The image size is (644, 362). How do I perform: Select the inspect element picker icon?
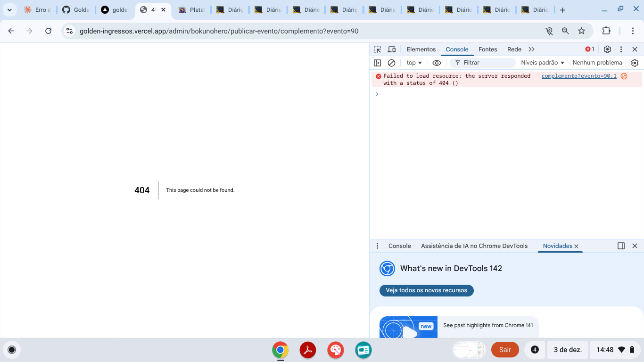377,49
